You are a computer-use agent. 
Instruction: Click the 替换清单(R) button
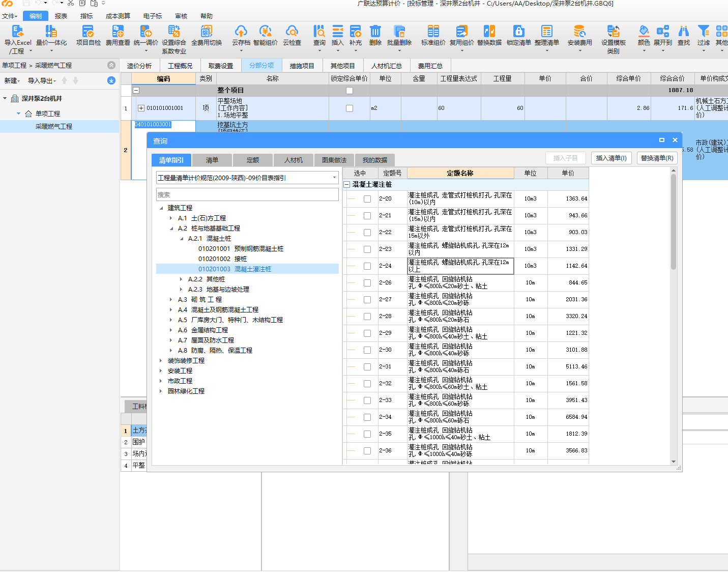coord(657,158)
